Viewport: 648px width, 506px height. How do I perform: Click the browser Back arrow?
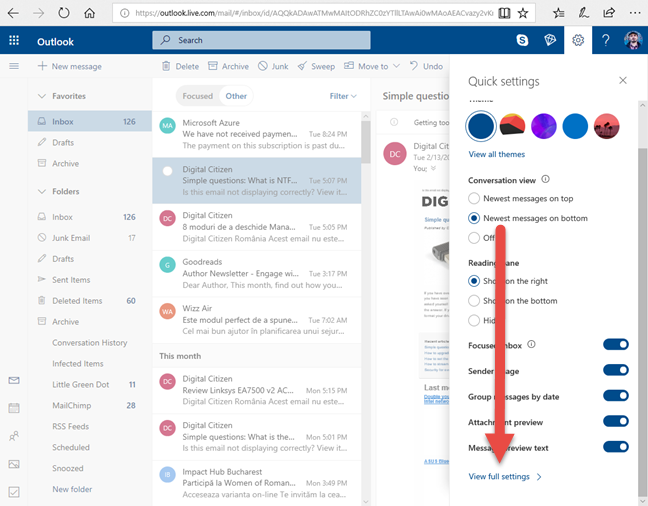pos(13,13)
